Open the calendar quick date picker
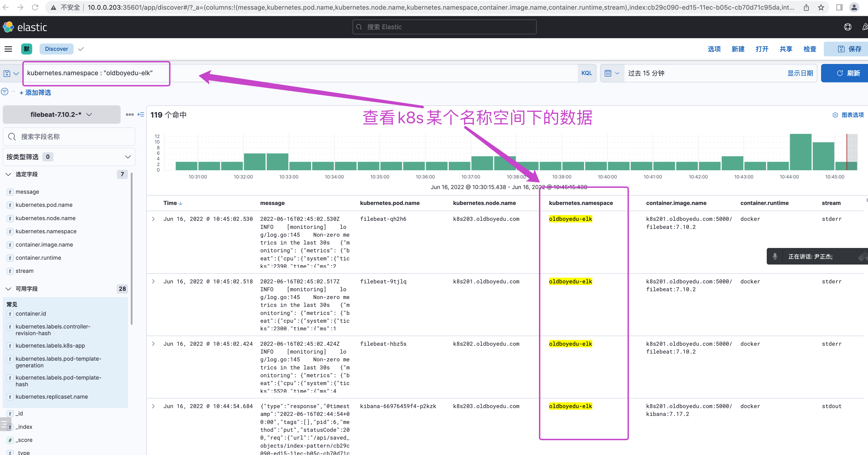 [612, 73]
